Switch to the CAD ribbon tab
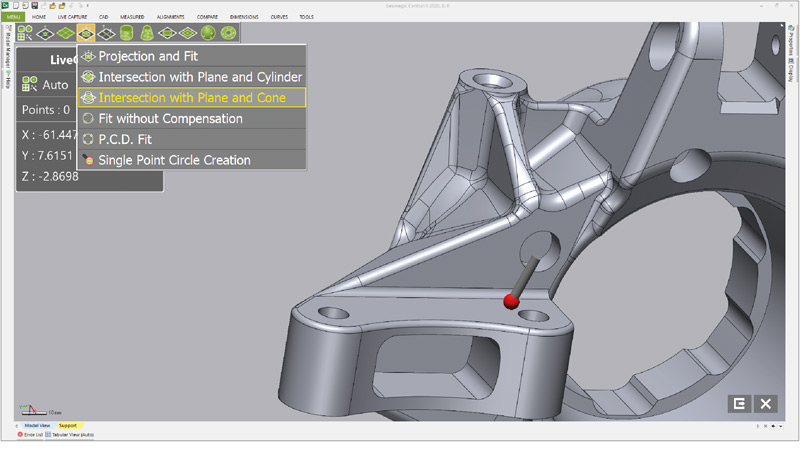 pos(104,17)
